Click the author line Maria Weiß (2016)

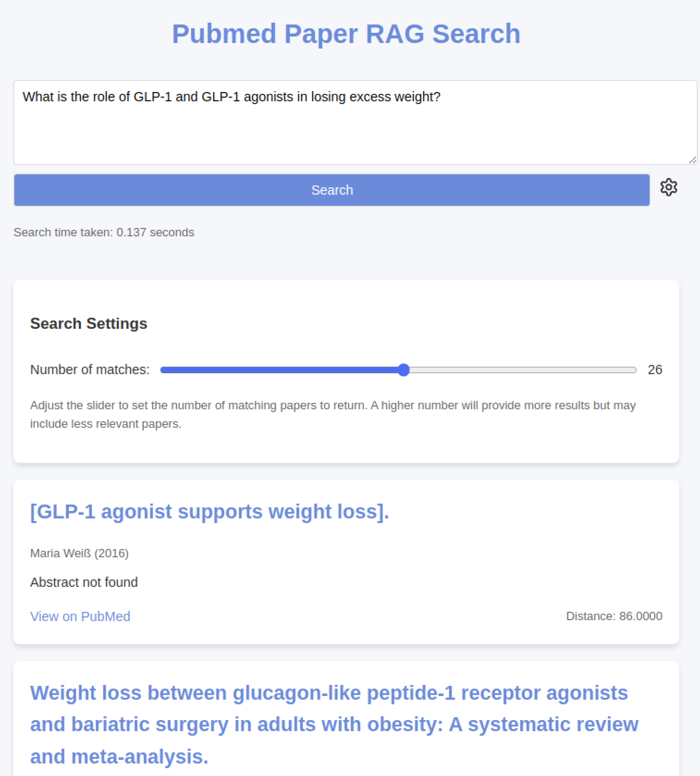[x=79, y=553]
